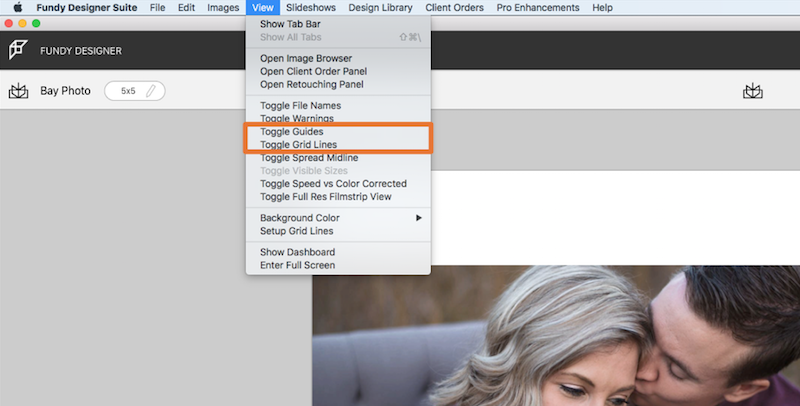Viewport: 800px width, 406px height.
Task: Toggle Warnings in the View menu
Action: (338, 118)
